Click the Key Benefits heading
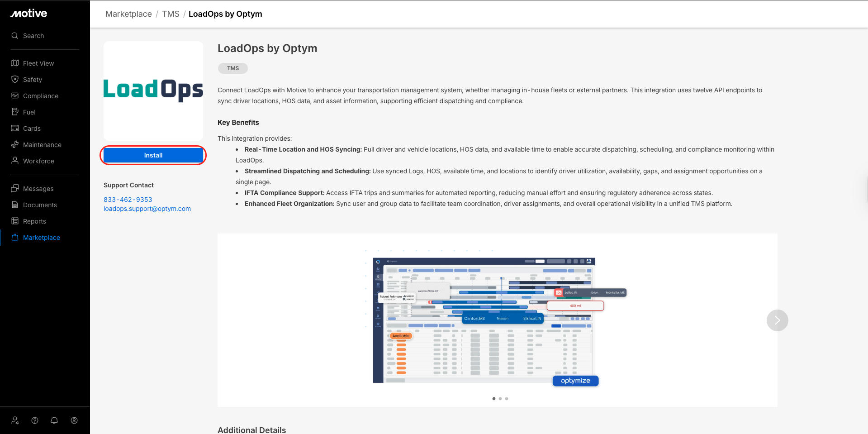The width and height of the screenshot is (868, 434). pyautogui.click(x=238, y=123)
